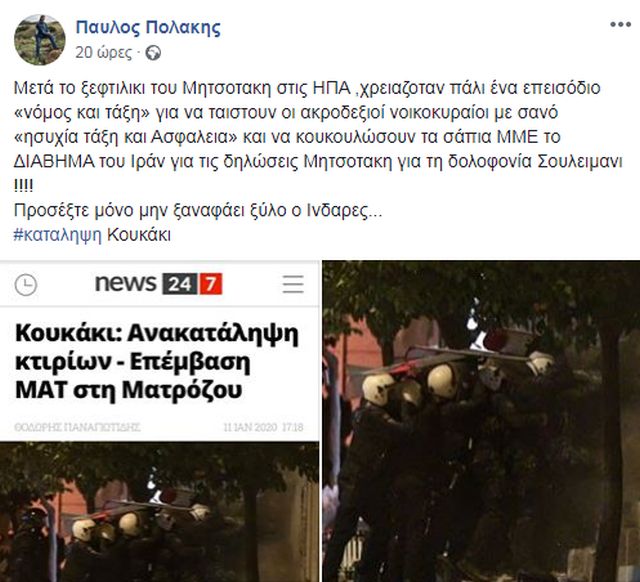This screenshot has height=582, width=640.
Task: Click the news article screenshot image
Action: click(x=159, y=421)
